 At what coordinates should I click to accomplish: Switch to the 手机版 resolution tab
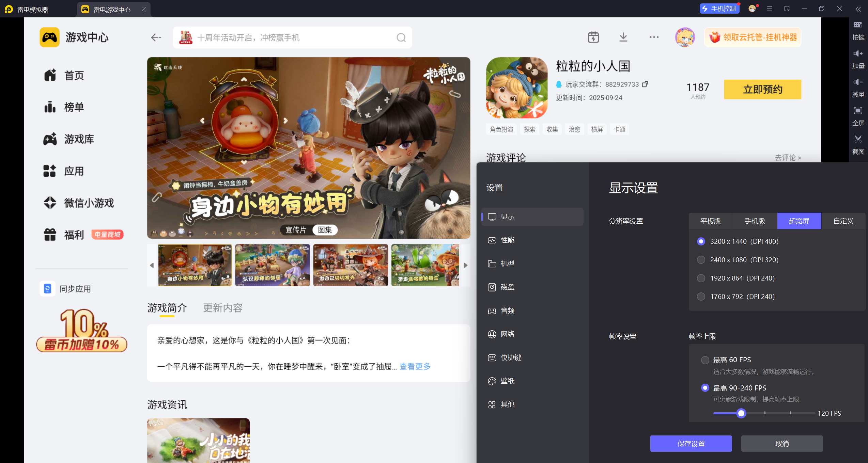pyautogui.click(x=755, y=221)
